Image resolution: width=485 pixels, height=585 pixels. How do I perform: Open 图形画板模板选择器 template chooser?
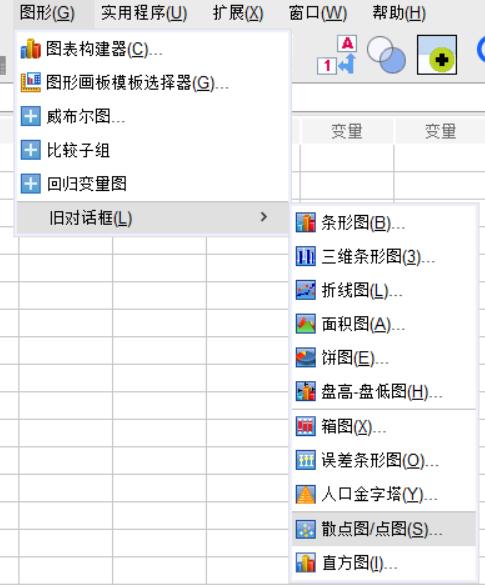point(153,82)
